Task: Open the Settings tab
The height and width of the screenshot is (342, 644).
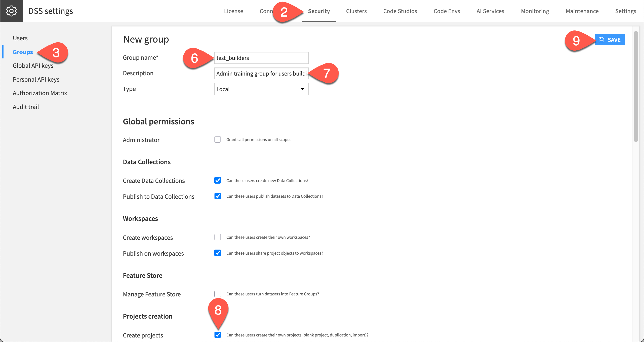Action: point(626,11)
